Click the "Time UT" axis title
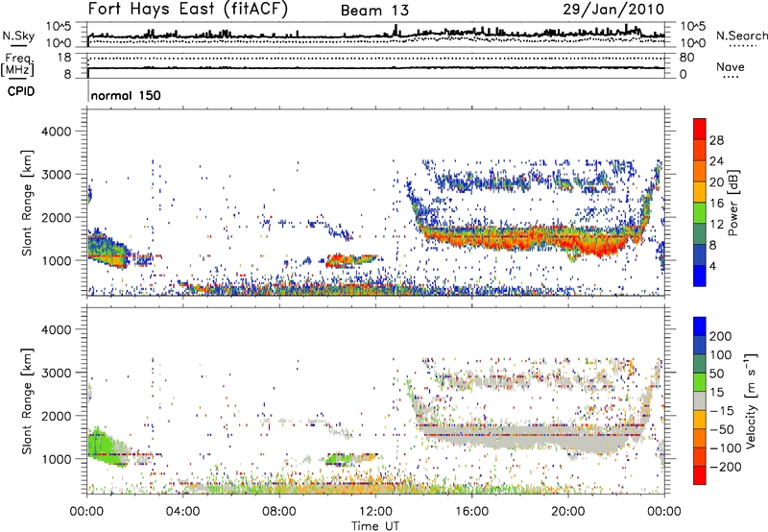The width and height of the screenshot is (768, 532). (x=375, y=526)
